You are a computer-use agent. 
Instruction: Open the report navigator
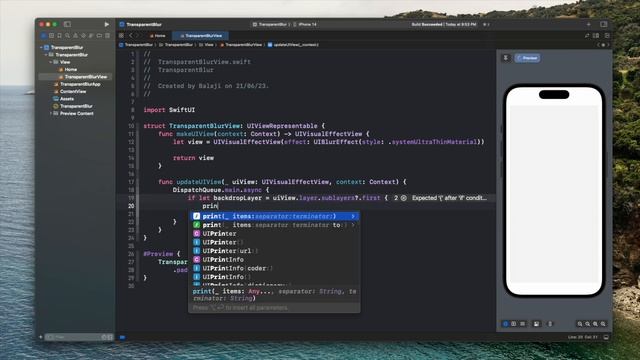point(107,36)
